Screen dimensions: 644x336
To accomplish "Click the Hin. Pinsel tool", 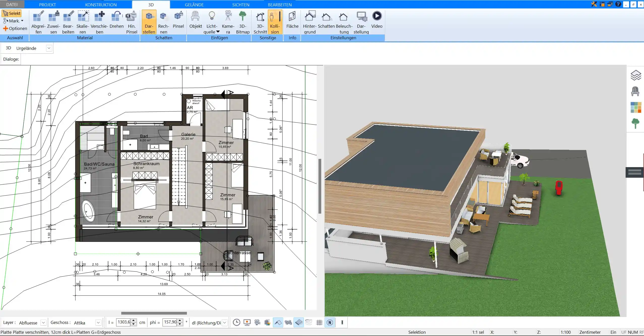I will point(132,22).
